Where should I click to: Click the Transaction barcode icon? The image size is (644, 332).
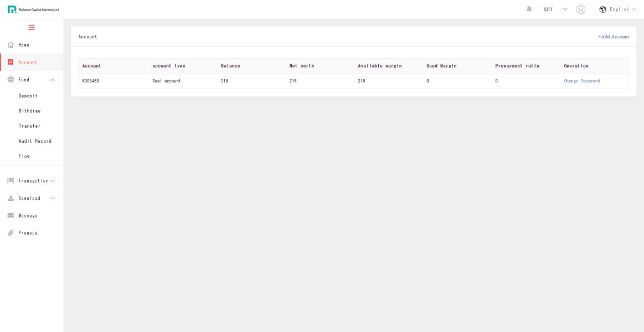tap(11, 180)
